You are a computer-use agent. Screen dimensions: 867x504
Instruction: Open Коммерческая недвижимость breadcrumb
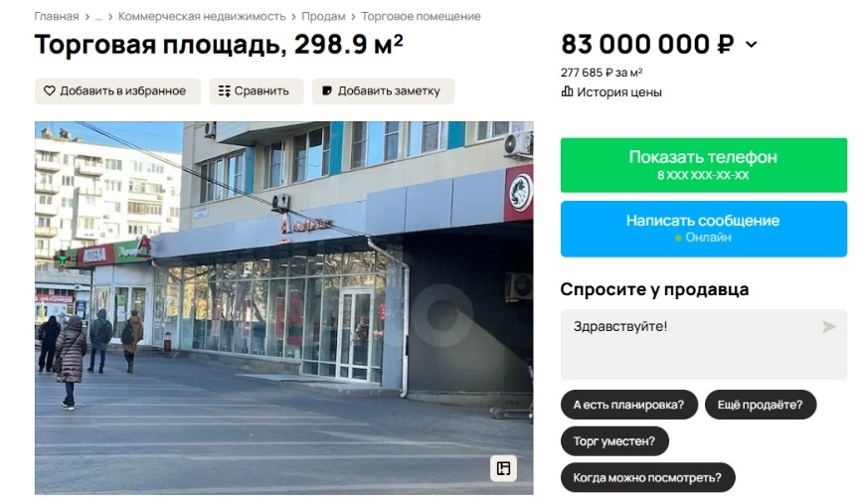point(202,17)
